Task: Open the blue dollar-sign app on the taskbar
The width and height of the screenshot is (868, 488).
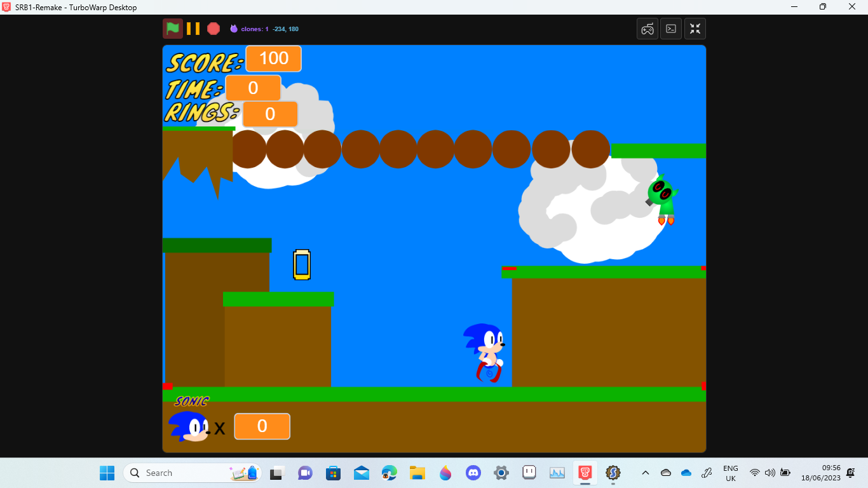Action: 613,473
